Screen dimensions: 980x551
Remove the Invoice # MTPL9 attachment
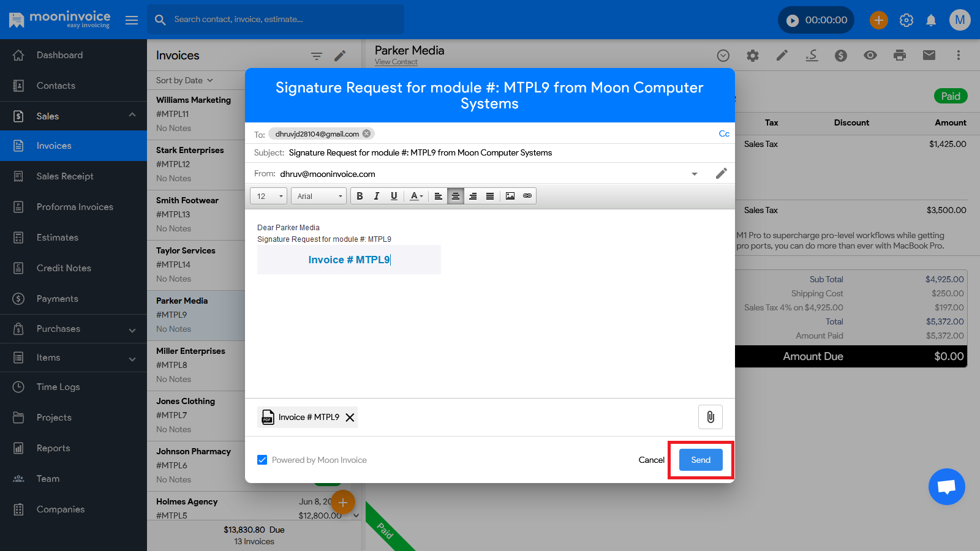coord(350,418)
